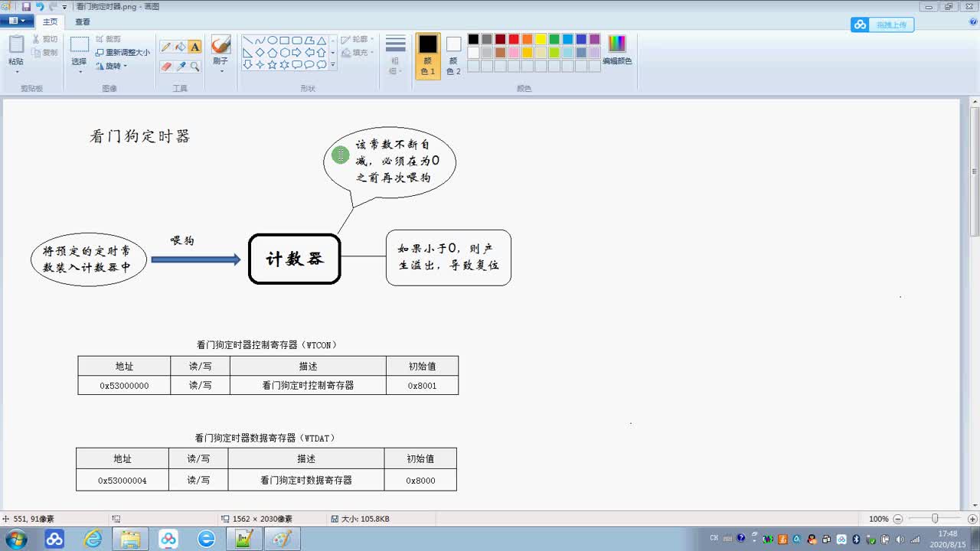The image size is (980, 551).
Task: Choose the rounded rectangle shape
Action: tap(296, 41)
